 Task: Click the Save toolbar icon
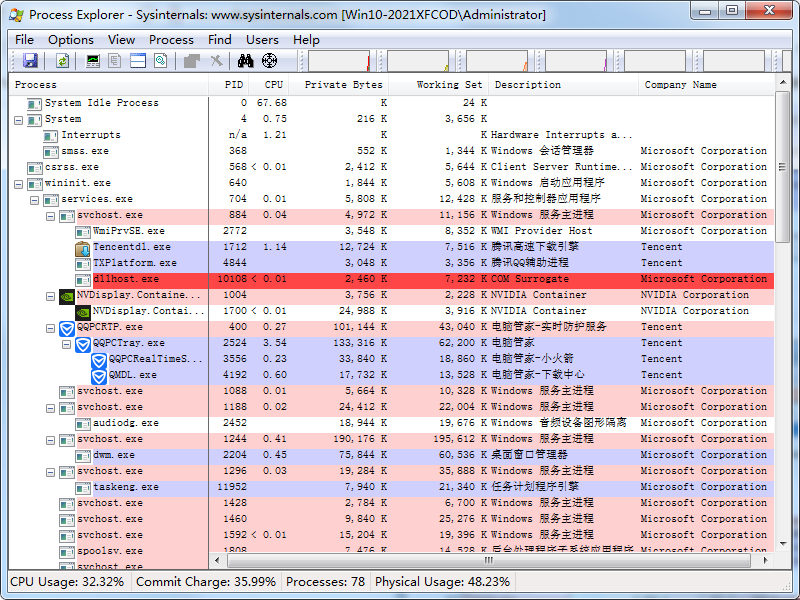(x=31, y=62)
